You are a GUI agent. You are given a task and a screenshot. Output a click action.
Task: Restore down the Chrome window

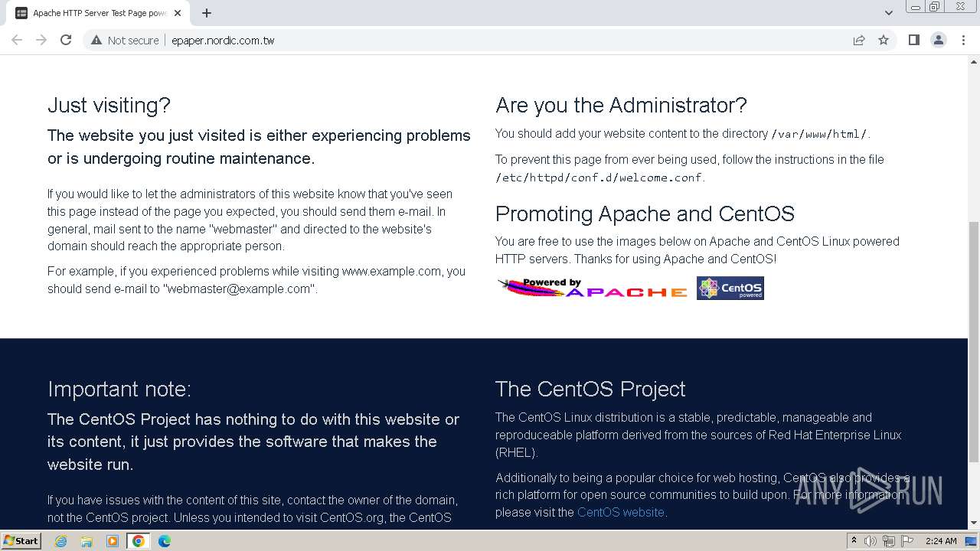(935, 7)
